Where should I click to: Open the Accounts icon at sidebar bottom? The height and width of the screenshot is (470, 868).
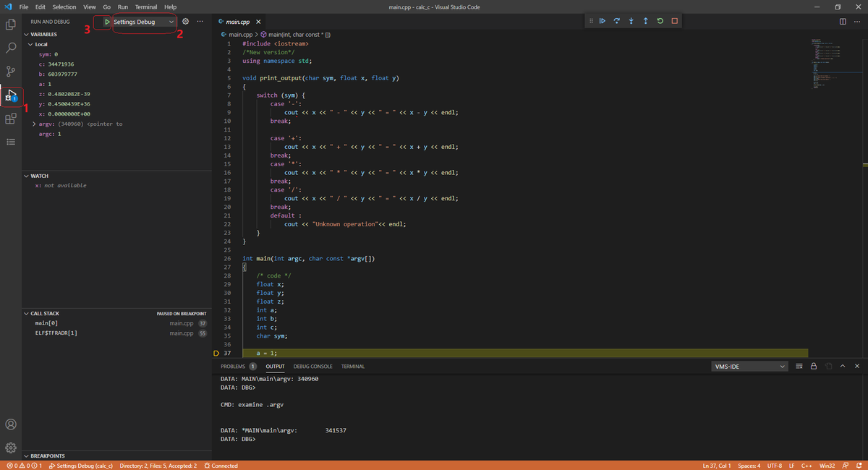[11, 424]
